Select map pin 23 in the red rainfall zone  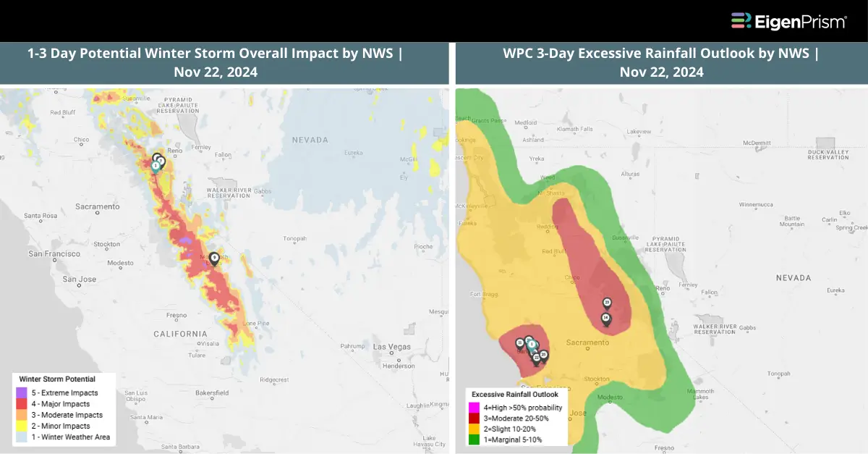click(607, 304)
